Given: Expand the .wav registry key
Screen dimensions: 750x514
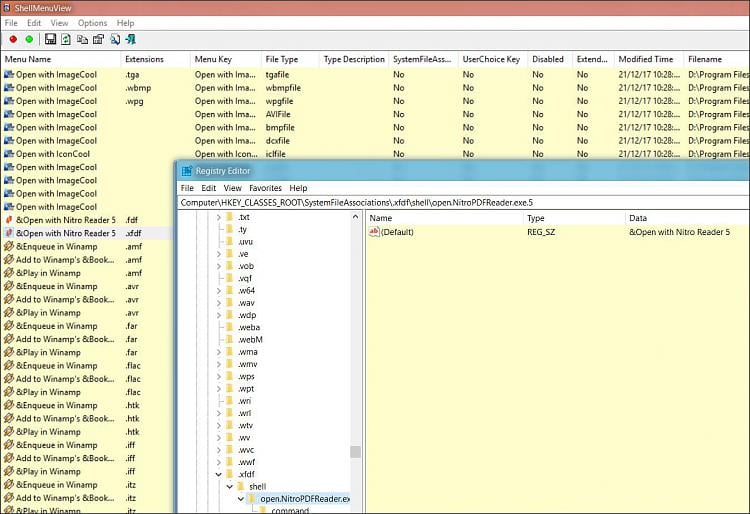Looking at the screenshot, I should 220,302.
